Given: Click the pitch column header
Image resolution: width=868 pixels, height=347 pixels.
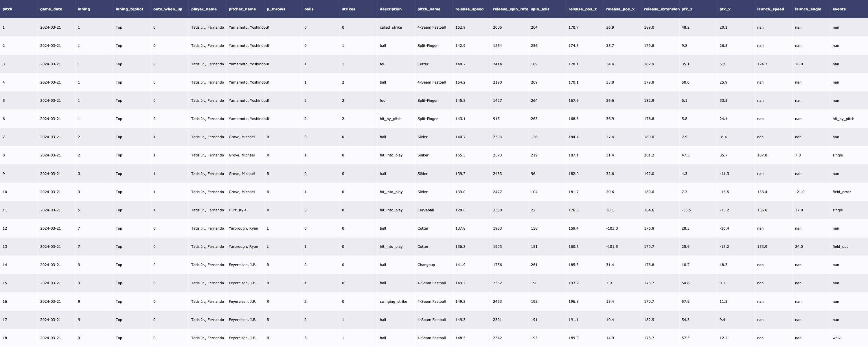Looking at the screenshot, I should tap(8, 9).
